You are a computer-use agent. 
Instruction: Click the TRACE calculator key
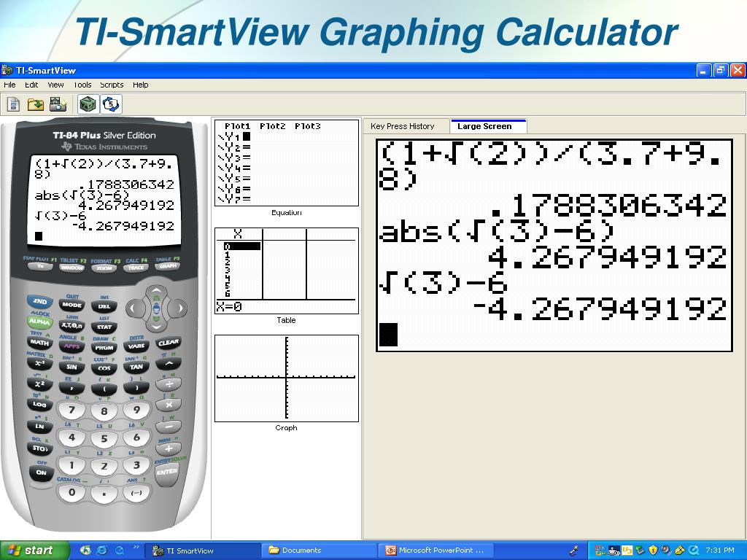click(x=136, y=268)
